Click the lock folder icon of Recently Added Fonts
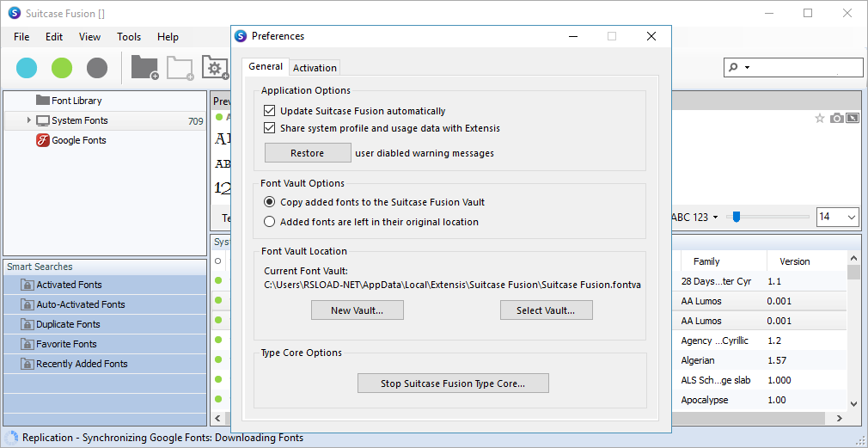This screenshot has width=868, height=448. pos(28,364)
